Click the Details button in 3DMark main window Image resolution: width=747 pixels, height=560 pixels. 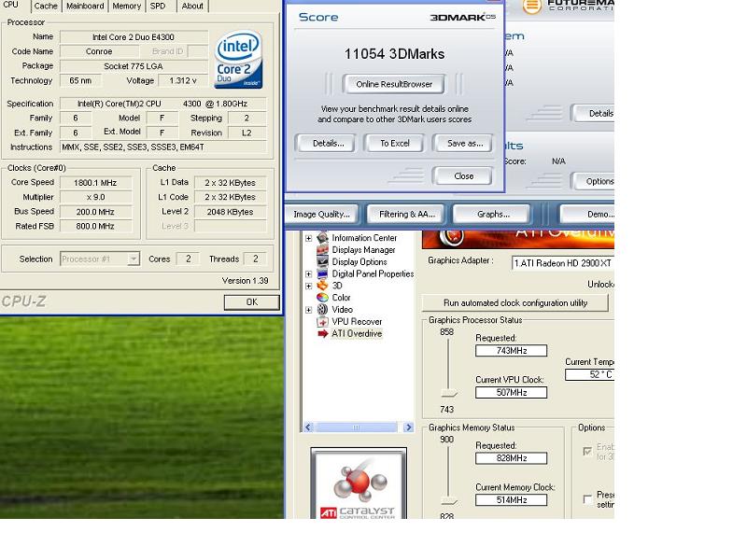(x=593, y=113)
